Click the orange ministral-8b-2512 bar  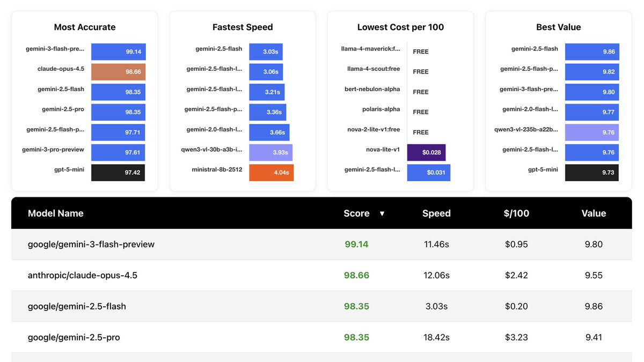point(271,172)
